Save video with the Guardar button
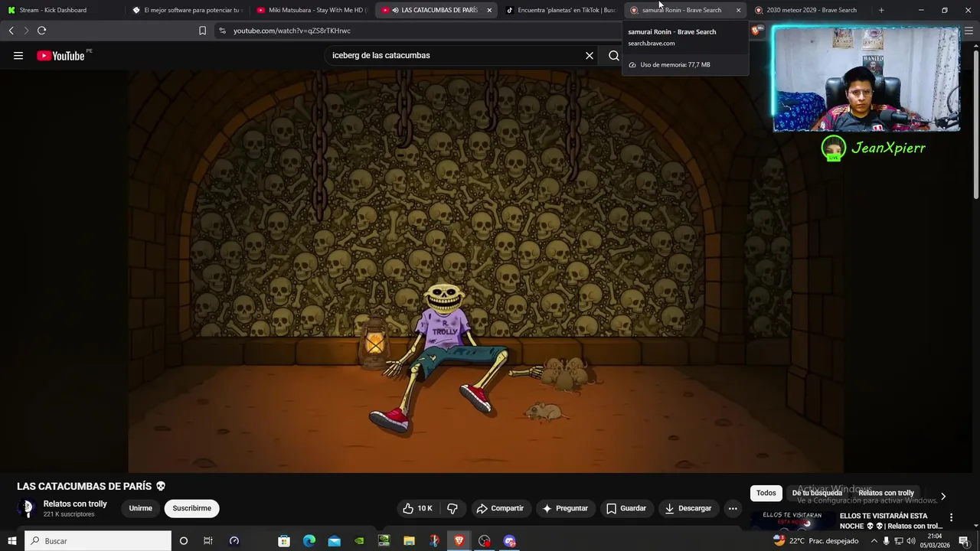 (626, 508)
